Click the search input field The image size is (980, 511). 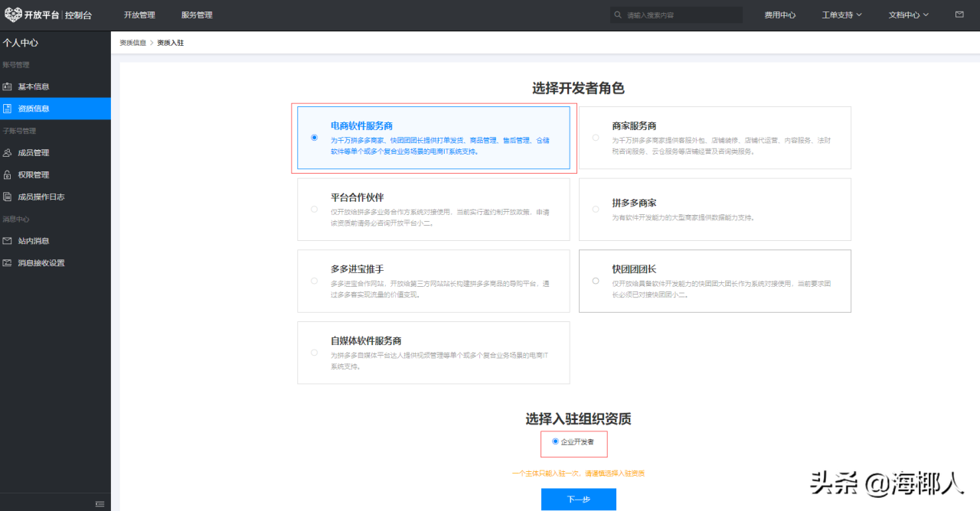tap(676, 14)
